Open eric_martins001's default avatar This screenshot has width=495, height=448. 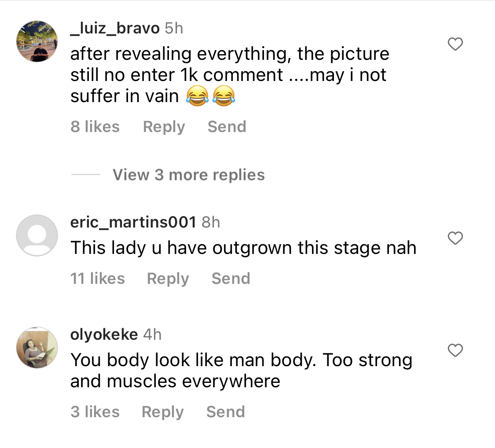click(x=37, y=235)
